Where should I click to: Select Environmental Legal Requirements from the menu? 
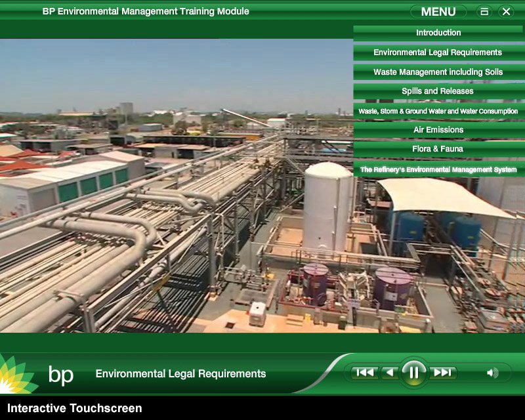click(438, 52)
